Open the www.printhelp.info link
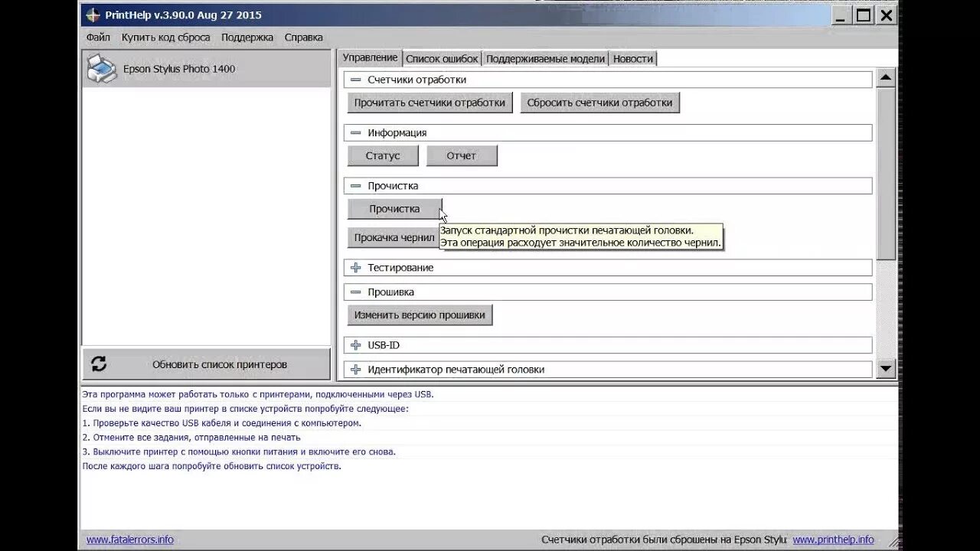This screenshot has height=551, width=980. pos(834,540)
